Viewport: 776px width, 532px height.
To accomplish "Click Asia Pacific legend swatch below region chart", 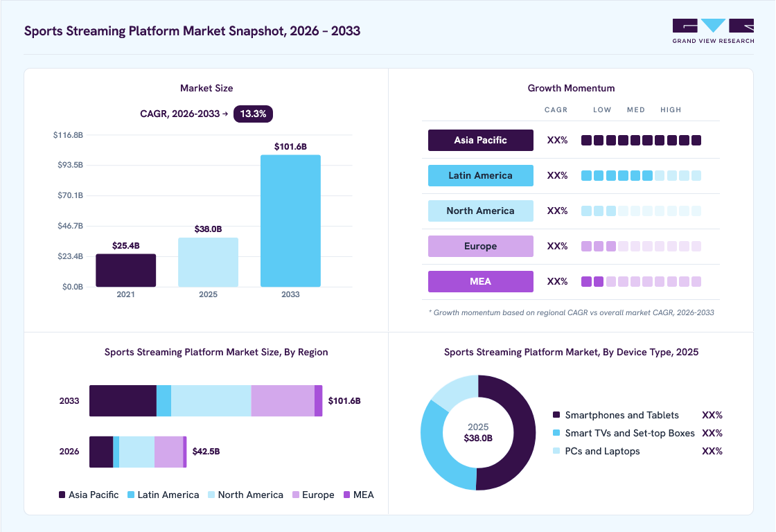I will pyautogui.click(x=62, y=495).
